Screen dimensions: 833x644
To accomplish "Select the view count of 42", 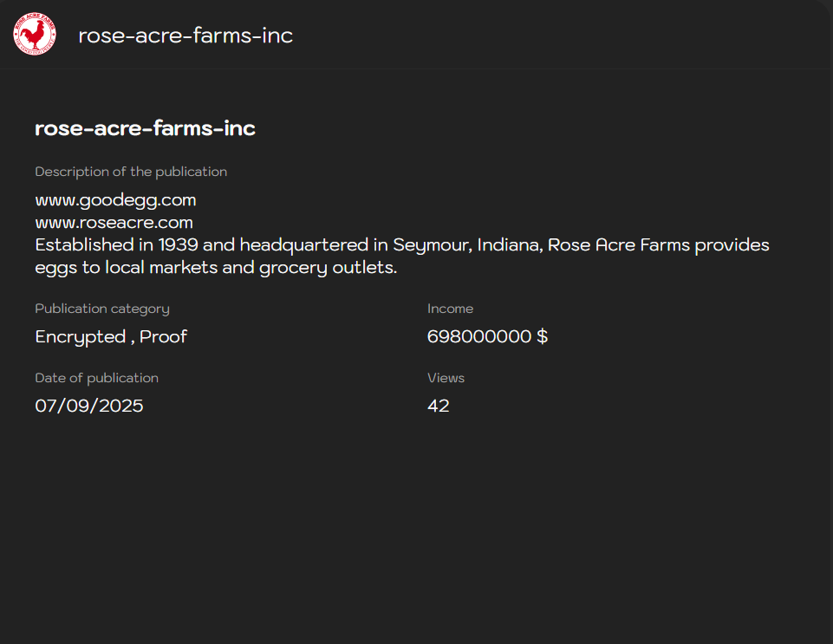I will (x=438, y=406).
